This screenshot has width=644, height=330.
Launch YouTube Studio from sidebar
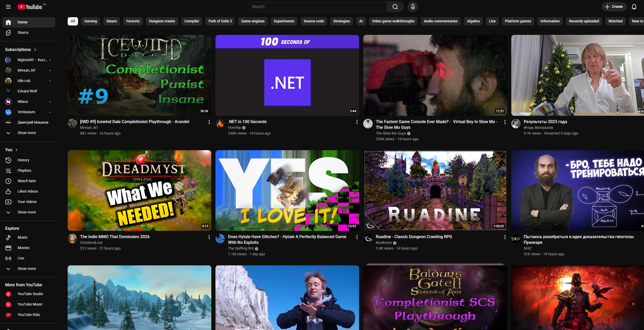(30, 294)
